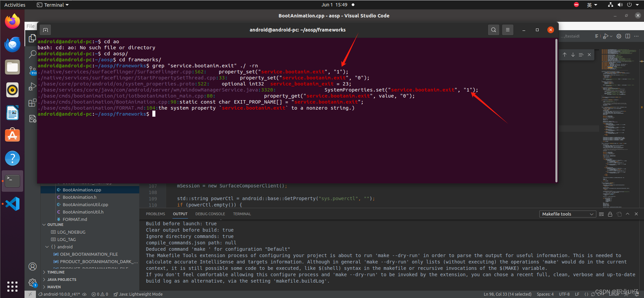This screenshot has width=644, height=298.
Task: Collapse the android namespace in outline
Action: point(47,247)
